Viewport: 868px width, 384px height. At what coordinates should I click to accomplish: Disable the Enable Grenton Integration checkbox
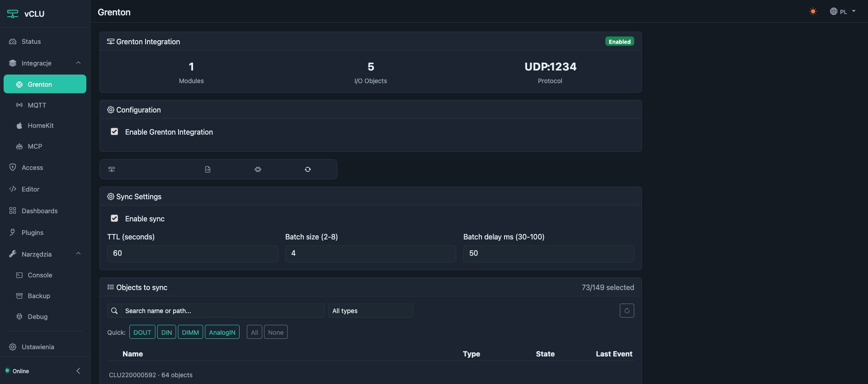click(114, 132)
